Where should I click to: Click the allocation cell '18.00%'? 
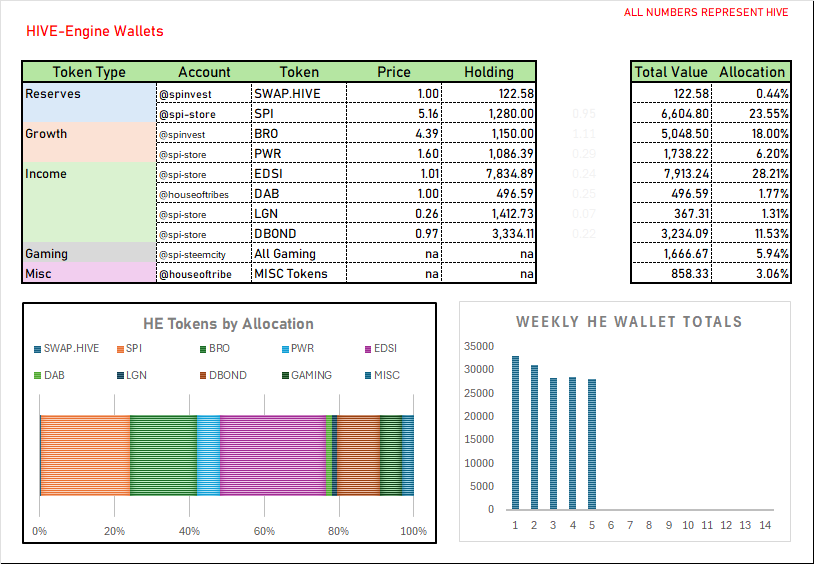(751, 133)
